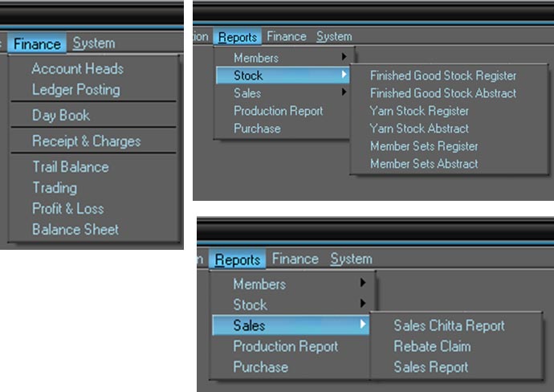554x392 pixels.
Task: Select Rebate Claim entry
Action: click(x=432, y=346)
